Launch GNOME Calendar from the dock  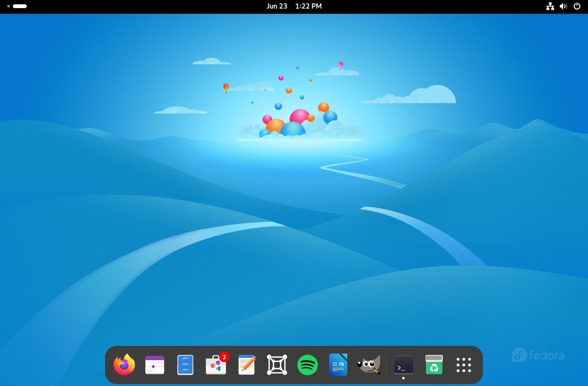tap(154, 365)
